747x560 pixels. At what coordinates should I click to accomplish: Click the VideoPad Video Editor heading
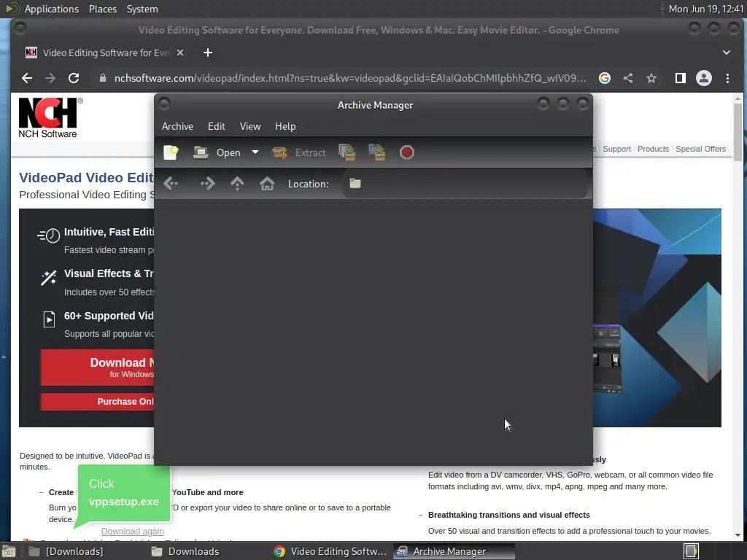[x=86, y=178]
